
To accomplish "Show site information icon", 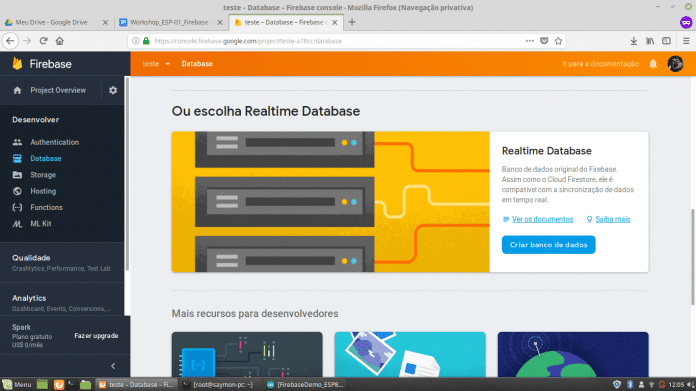I will coord(136,41).
